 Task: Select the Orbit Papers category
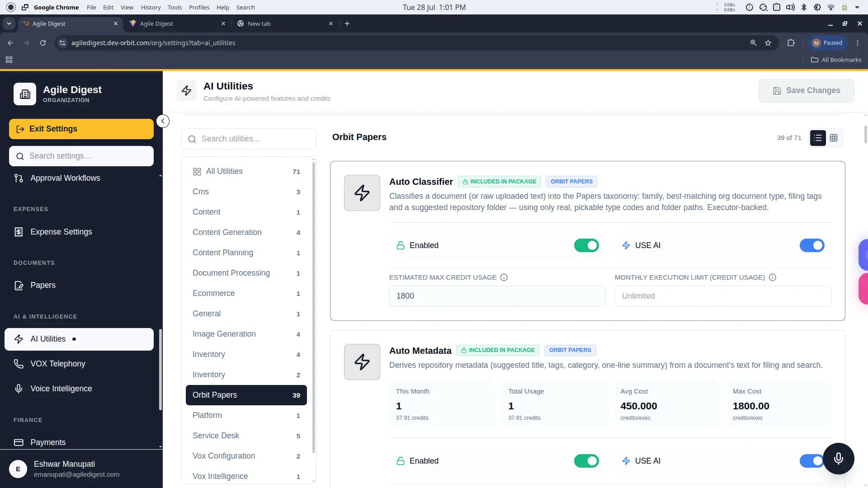[246, 395]
